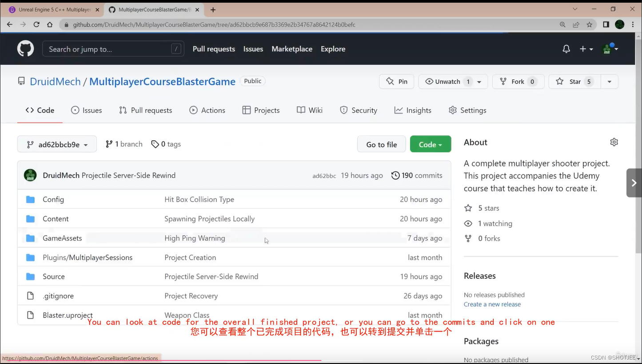Click the share page icon in address bar

(576, 25)
